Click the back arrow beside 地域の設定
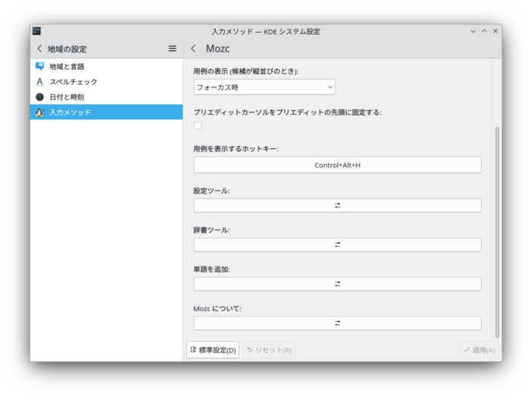 pyautogui.click(x=40, y=49)
